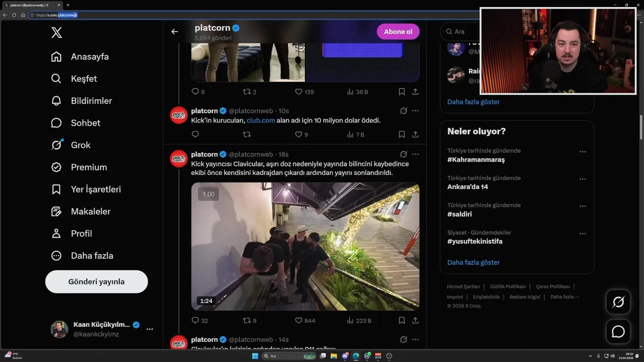Screen dimensions: 644x362
Task: Open Gizlilik Politikası footer link
Action: (x=508, y=287)
